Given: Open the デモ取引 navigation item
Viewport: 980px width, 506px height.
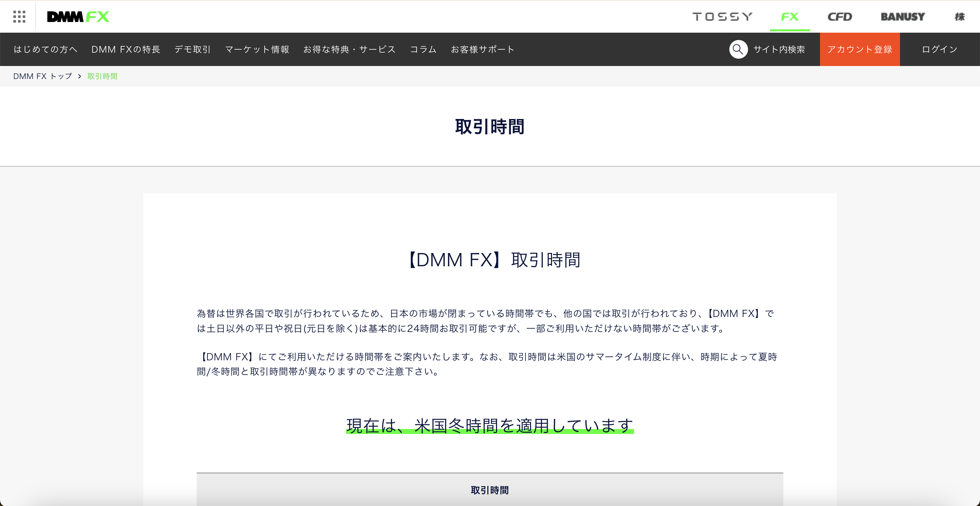Looking at the screenshot, I should 193,49.
